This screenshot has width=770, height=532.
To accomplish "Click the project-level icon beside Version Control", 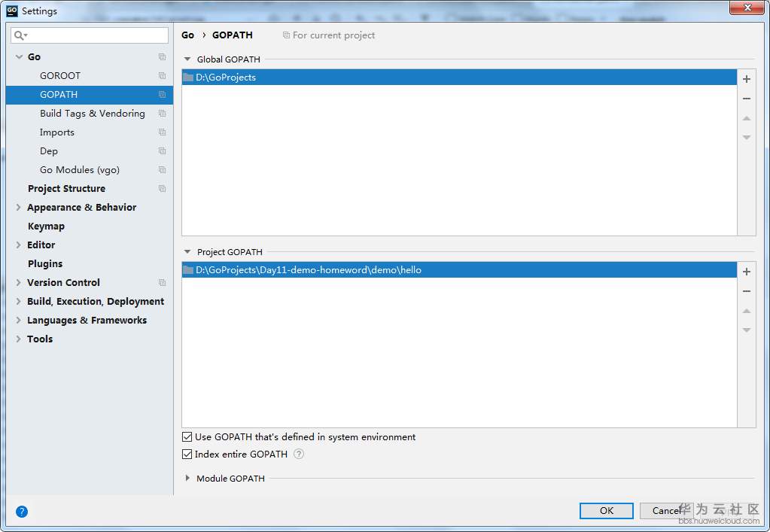I will click(162, 283).
